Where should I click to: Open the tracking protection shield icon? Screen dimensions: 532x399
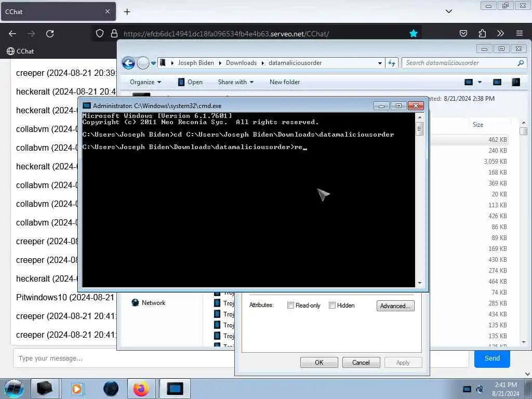pos(99,33)
